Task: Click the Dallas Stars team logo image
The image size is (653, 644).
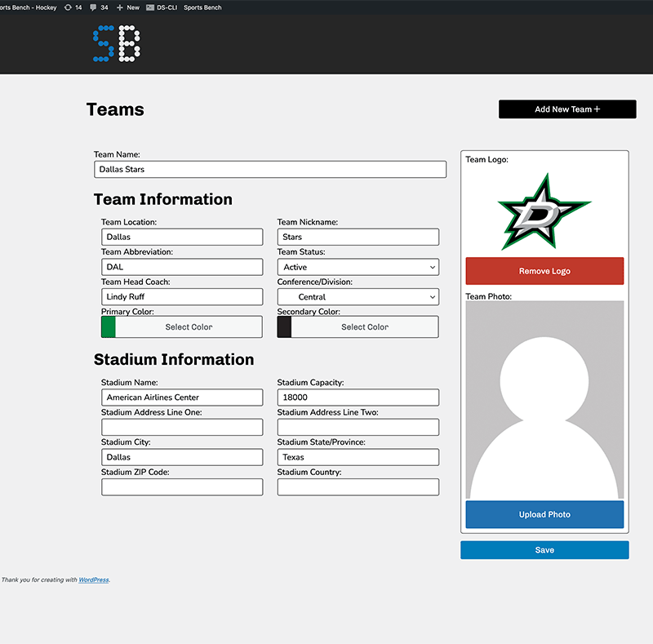Action: pos(544,211)
